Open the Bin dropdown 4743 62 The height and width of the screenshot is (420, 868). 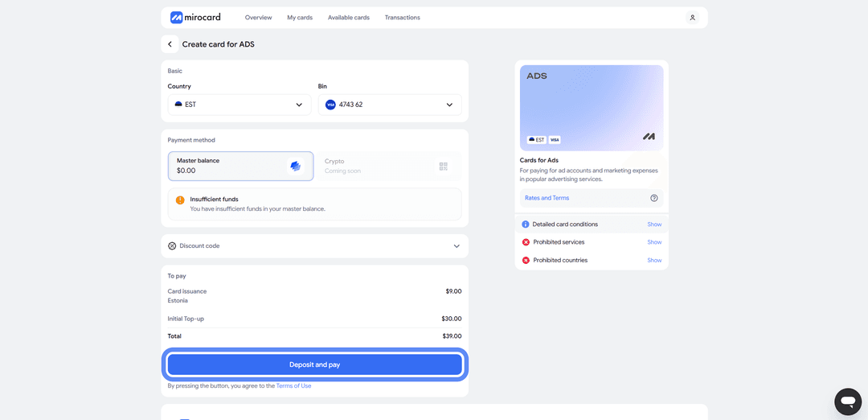pos(390,105)
